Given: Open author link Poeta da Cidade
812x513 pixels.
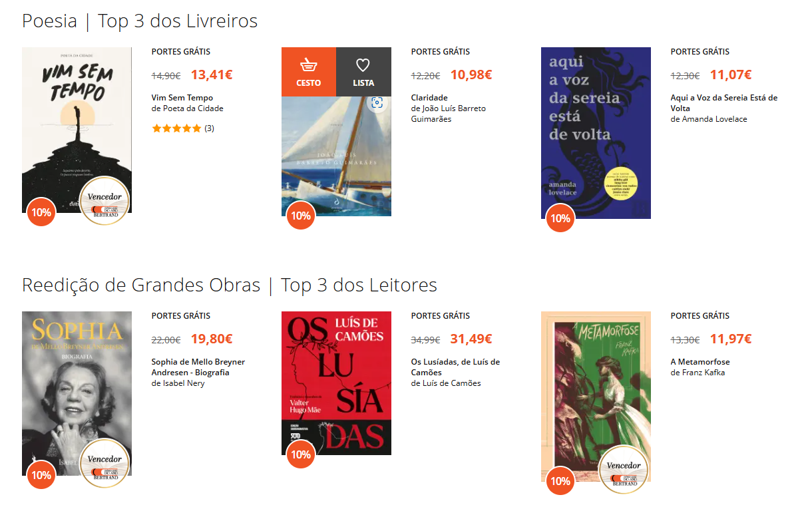Looking at the screenshot, I should (193, 108).
